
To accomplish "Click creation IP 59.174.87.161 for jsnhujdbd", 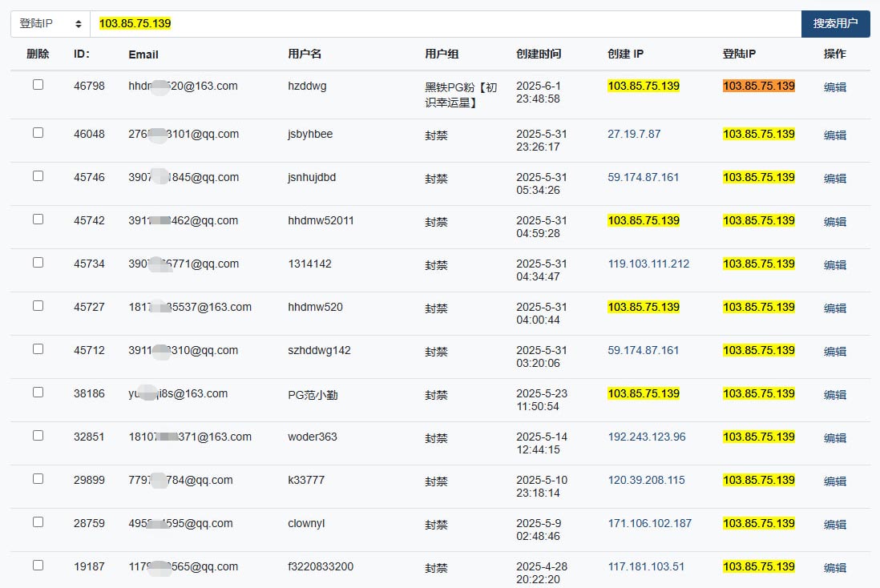I will coord(643,177).
